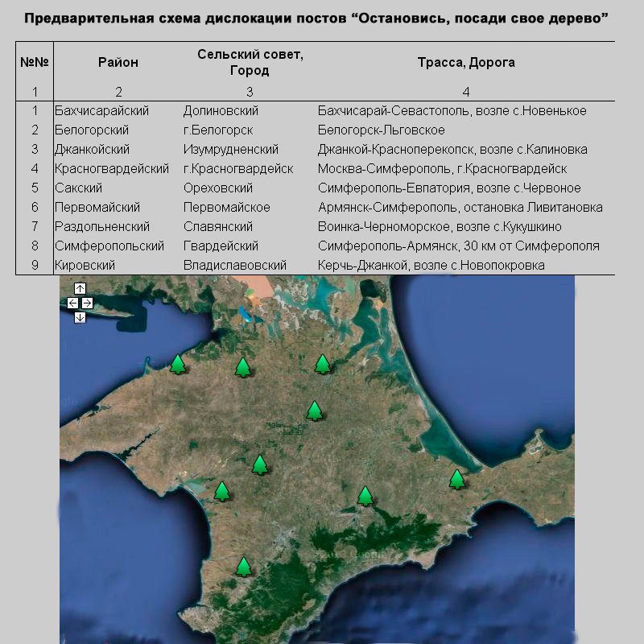Select the 'Бахчисарайский' district cell
Screen dimensions: 644x644
(102, 110)
